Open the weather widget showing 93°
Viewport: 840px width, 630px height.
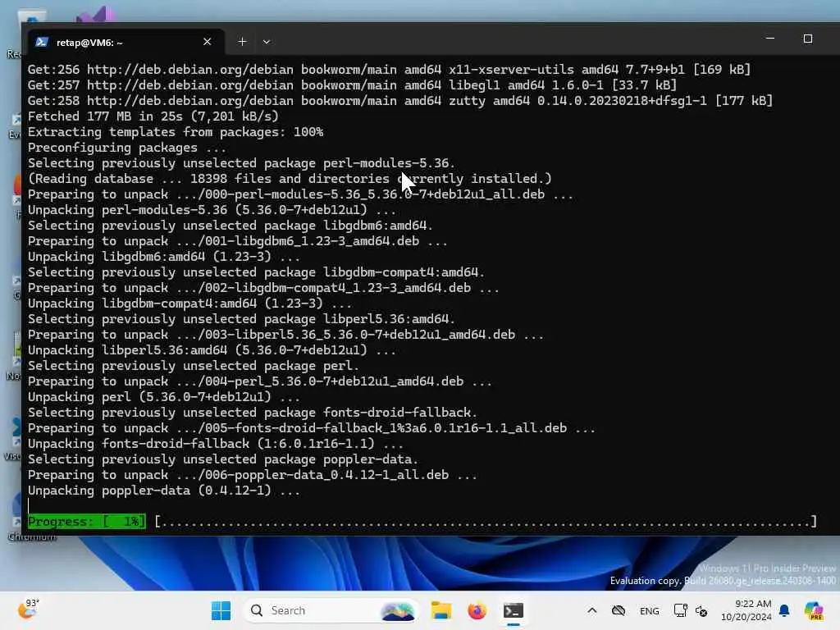tap(28, 609)
